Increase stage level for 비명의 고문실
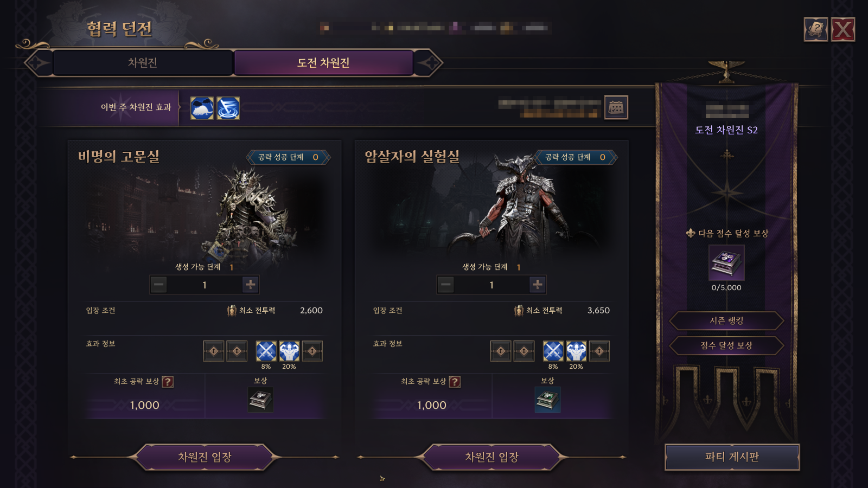 tap(250, 284)
